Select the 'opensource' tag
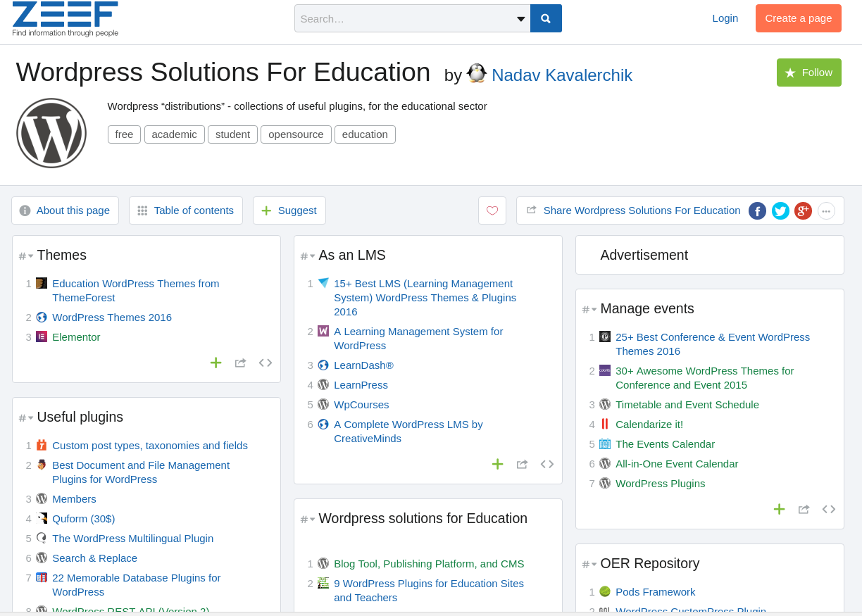This screenshot has width=862, height=616. (x=296, y=134)
